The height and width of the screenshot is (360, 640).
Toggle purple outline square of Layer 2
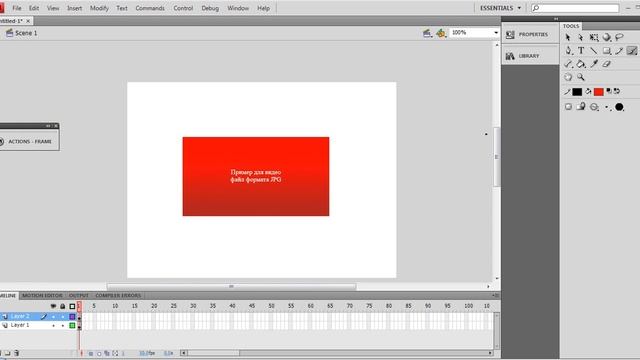72,317
